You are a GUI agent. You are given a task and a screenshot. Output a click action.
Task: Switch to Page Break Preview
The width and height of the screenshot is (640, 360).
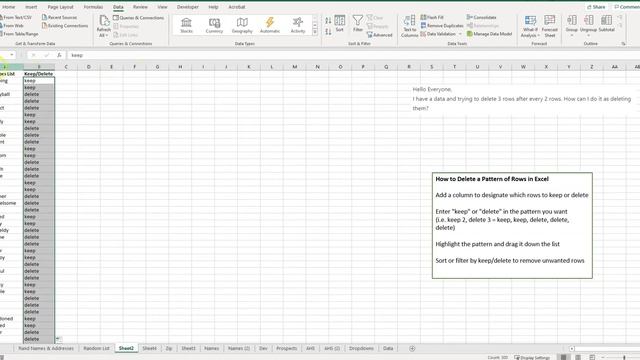coord(592,358)
